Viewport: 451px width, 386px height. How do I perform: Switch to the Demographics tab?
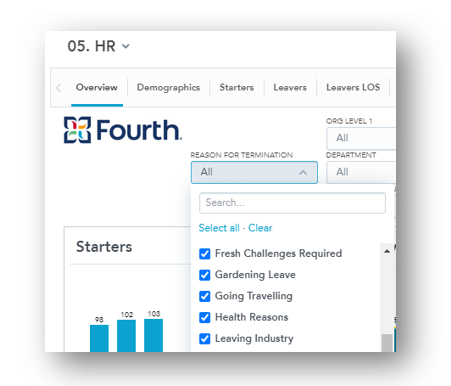tap(168, 87)
